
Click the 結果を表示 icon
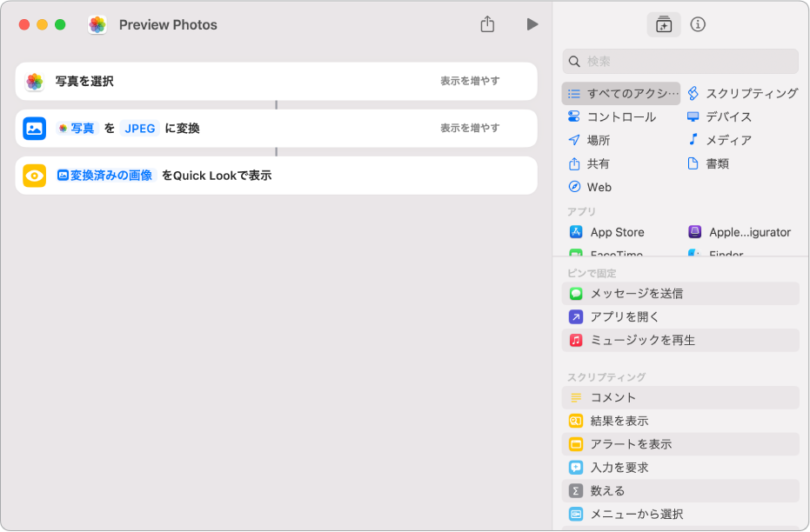[x=576, y=421]
